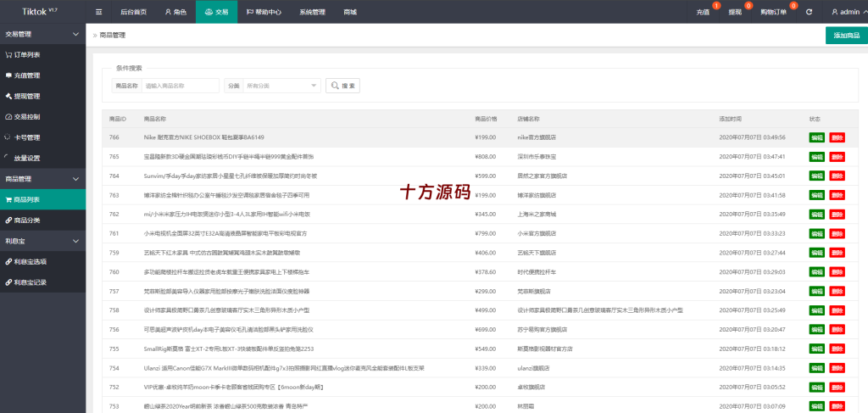Click product name Nike NIKE SHOEBOX

click(x=203, y=137)
